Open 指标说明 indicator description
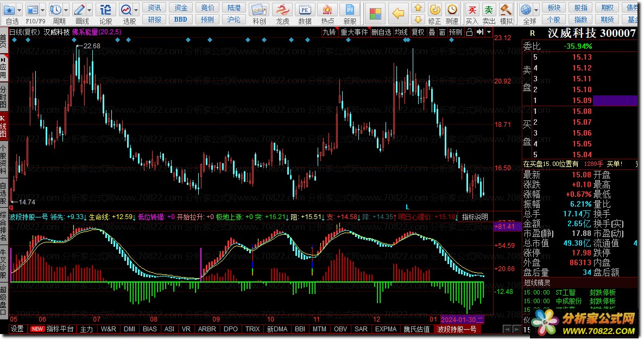This screenshot has height=340, width=644. pos(475,216)
